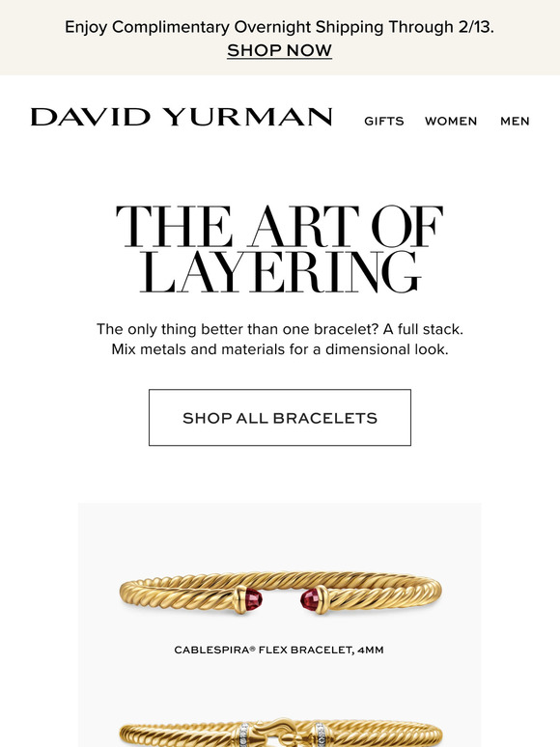Click the THE ART OF headline line

pos(280,226)
